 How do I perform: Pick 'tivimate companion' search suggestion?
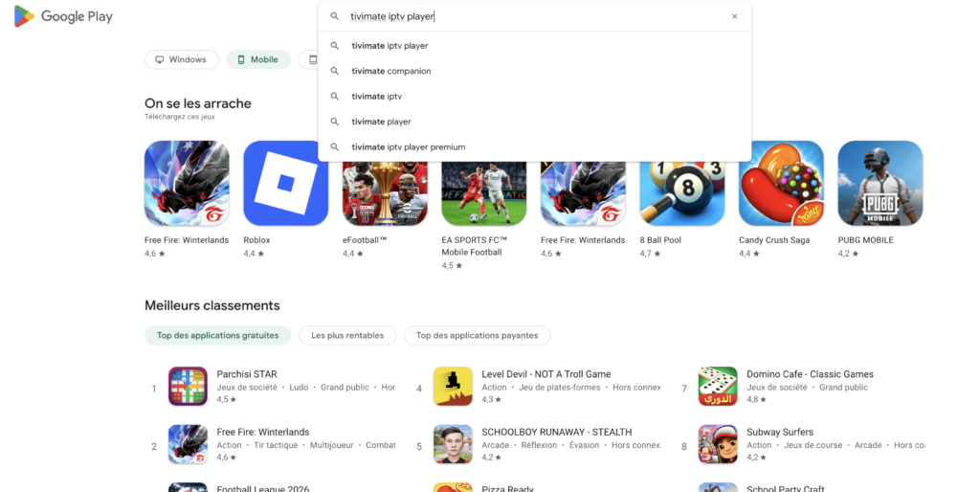click(390, 71)
